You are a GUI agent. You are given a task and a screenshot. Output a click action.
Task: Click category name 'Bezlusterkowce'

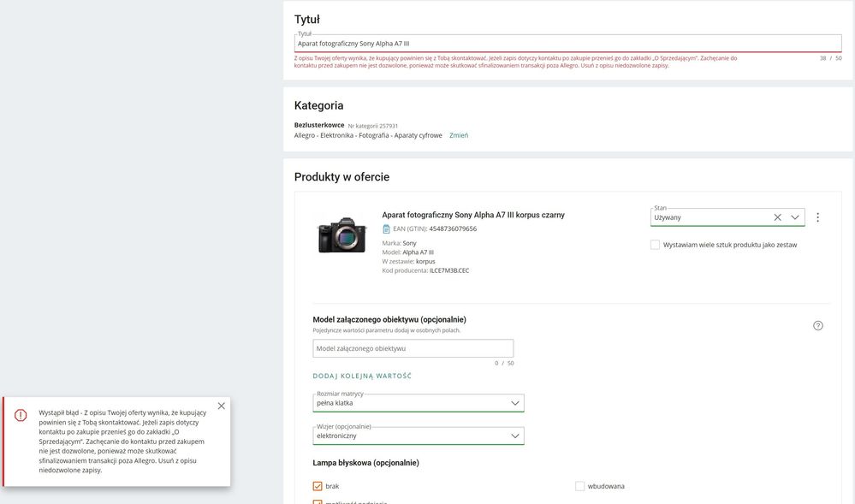(319, 125)
